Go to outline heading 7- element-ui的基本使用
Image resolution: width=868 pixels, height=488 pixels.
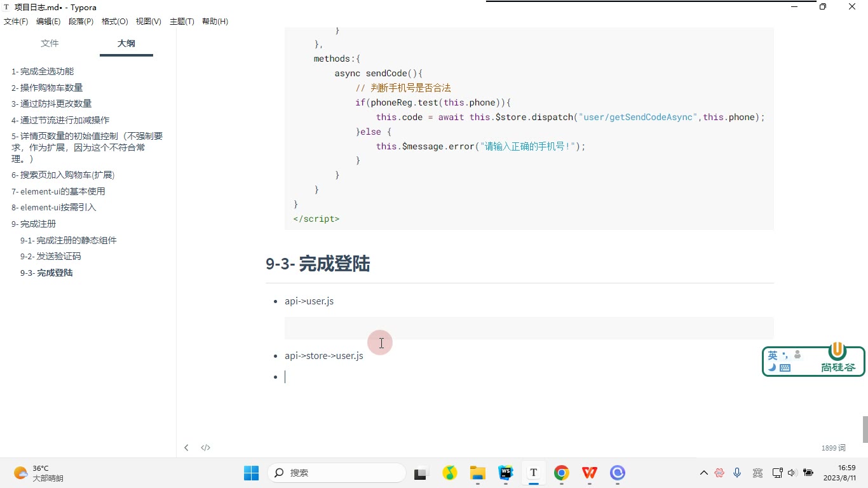tap(58, 191)
